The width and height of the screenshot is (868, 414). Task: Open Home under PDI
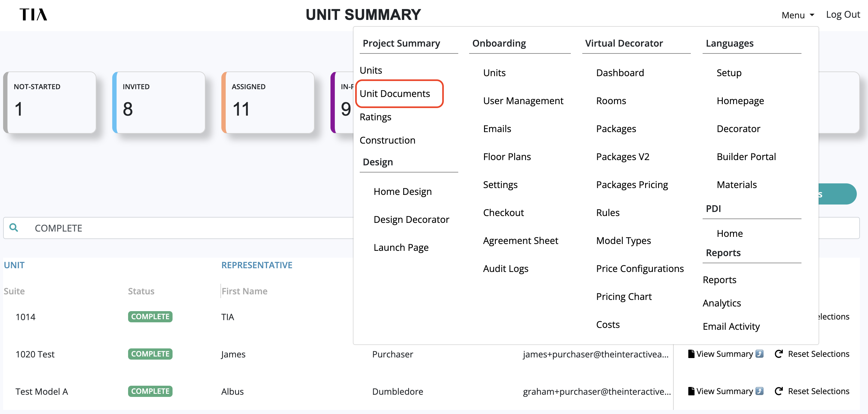[730, 233]
